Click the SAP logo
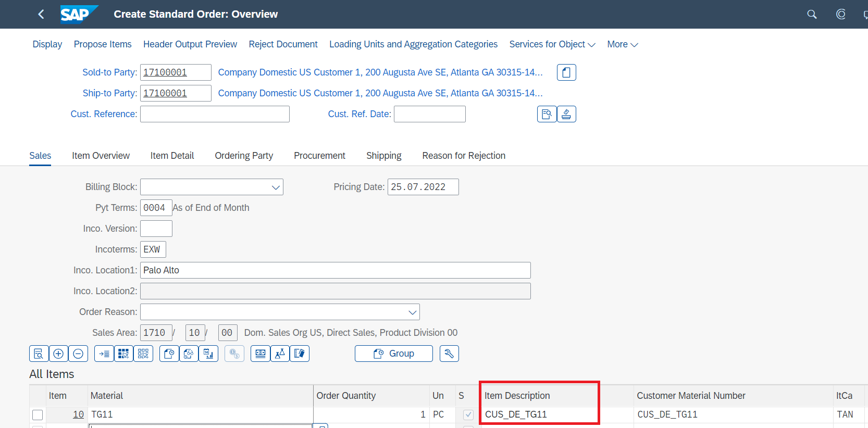Viewport: 868px width, 428px height. pos(79,14)
